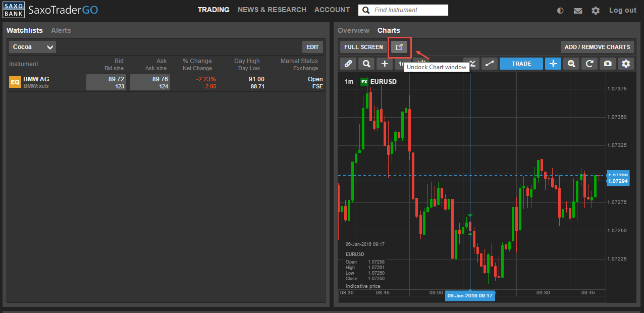Click the Open market status for BMW

click(x=315, y=79)
